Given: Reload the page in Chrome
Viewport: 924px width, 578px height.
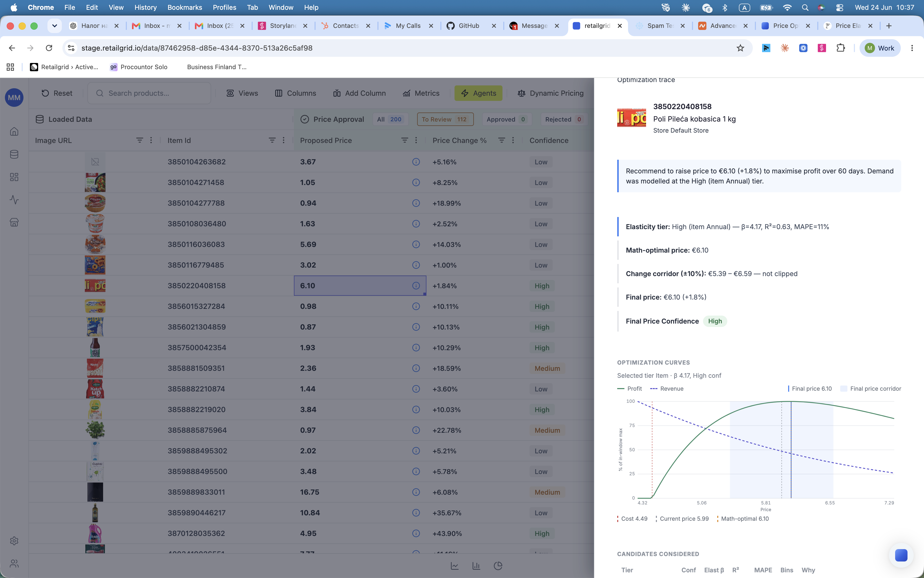Looking at the screenshot, I should [49, 48].
